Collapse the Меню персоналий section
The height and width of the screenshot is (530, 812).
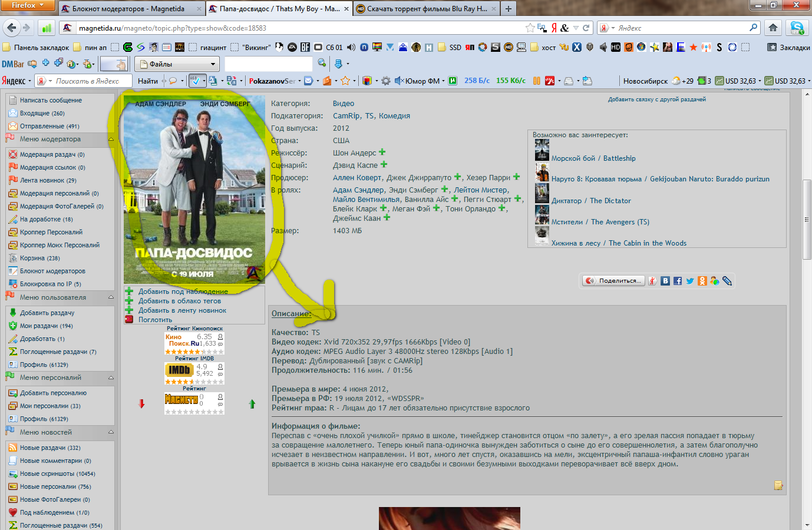click(x=111, y=377)
